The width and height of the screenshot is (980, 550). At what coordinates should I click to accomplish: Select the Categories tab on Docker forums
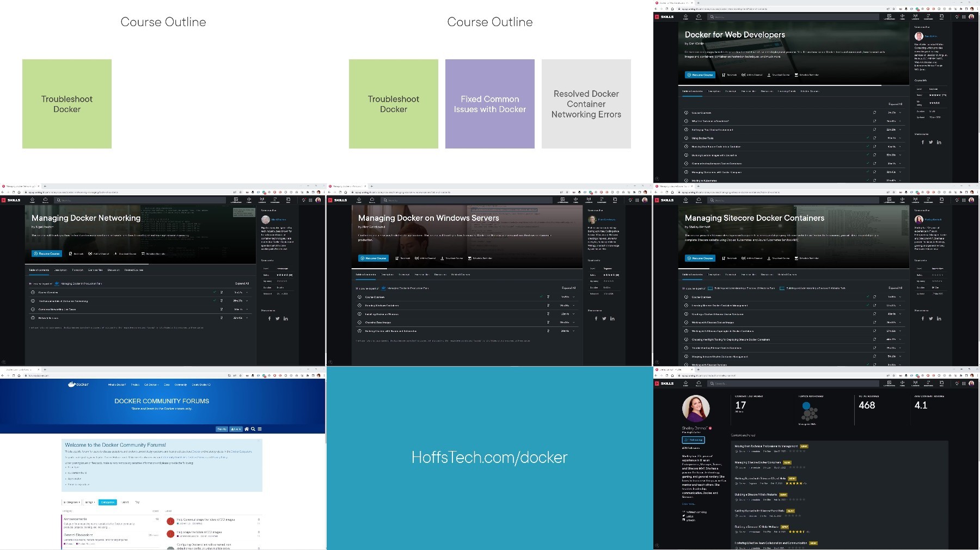click(x=108, y=502)
